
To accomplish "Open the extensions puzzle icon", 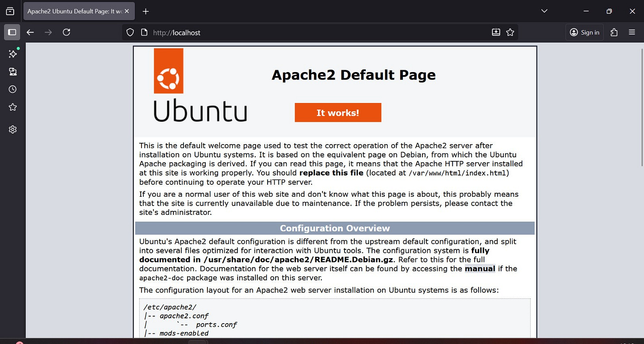I will (614, 32).
